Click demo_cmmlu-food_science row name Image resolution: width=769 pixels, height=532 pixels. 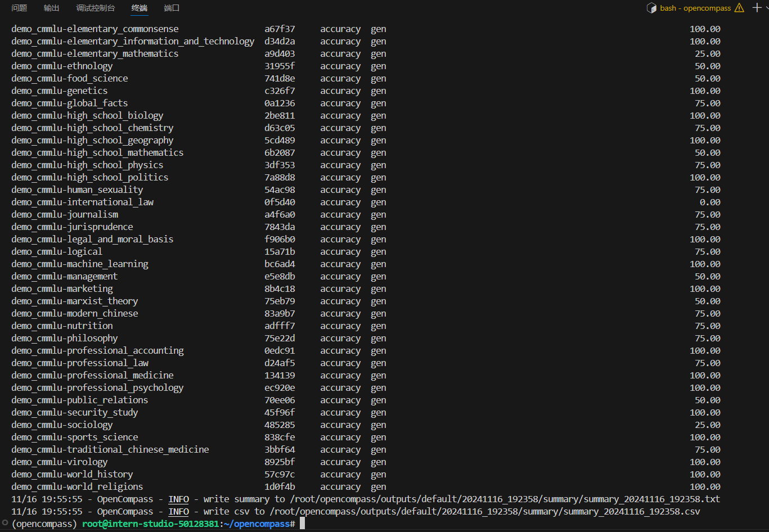tap(70, 78)
